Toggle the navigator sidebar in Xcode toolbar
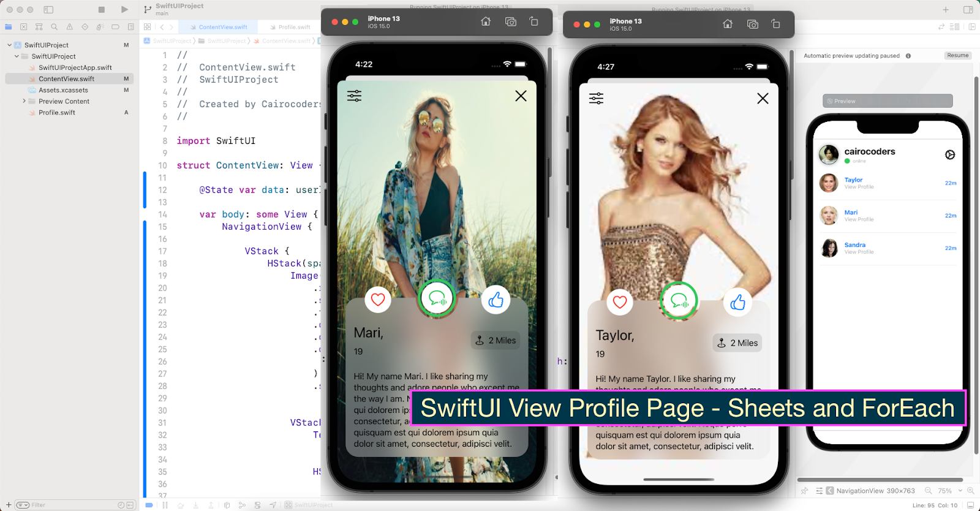Image resolution: width=980 pixels, height=511 pixels. click(48, 10)
